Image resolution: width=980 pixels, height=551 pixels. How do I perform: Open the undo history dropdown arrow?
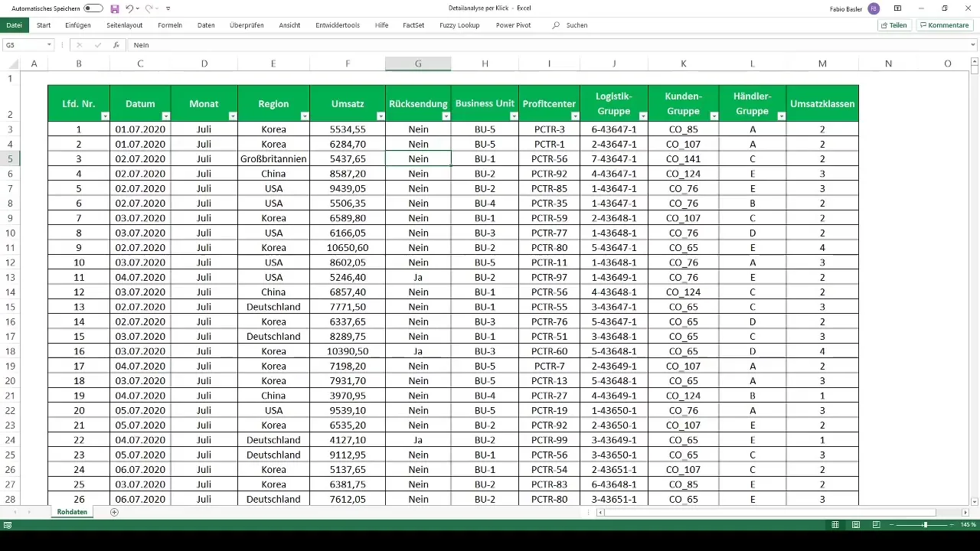click(x=139, y=8)
